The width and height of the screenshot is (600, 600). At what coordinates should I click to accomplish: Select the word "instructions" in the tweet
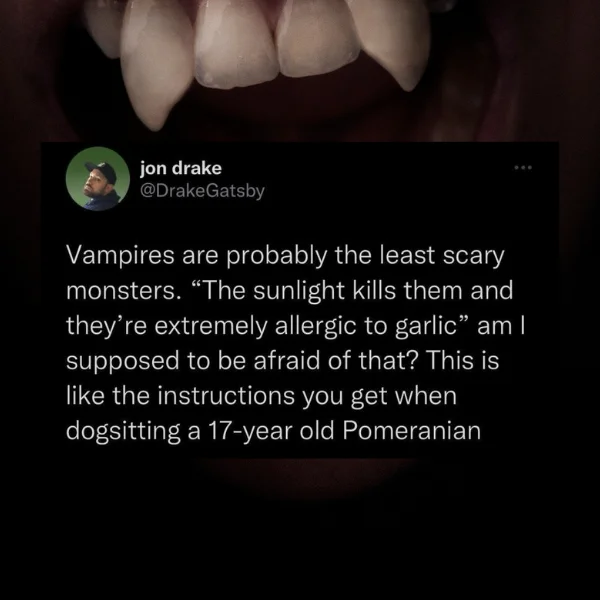coord(226,396)
